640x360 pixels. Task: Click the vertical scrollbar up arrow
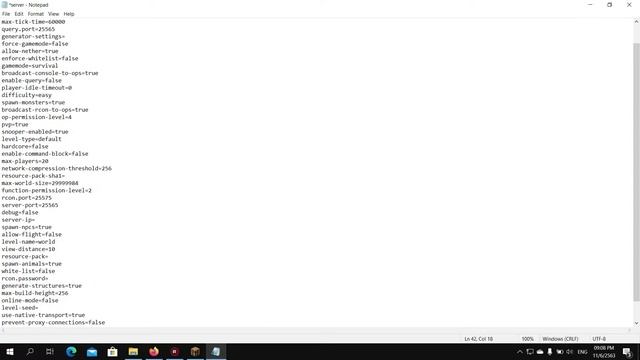(636, 22)
